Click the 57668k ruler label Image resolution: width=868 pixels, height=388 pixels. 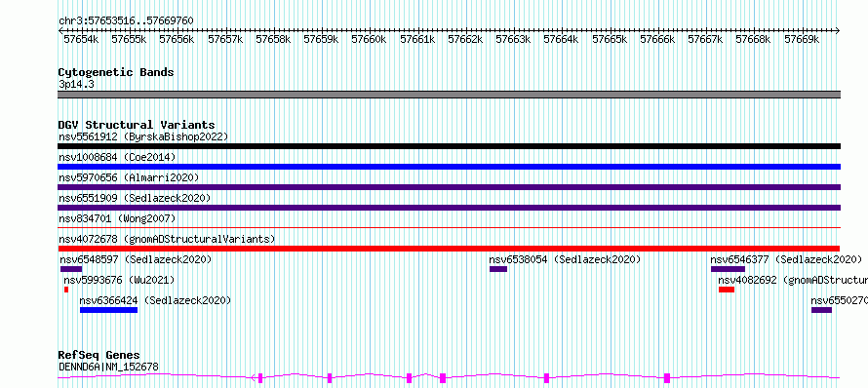pyautogui.click(x=753, y=39)
